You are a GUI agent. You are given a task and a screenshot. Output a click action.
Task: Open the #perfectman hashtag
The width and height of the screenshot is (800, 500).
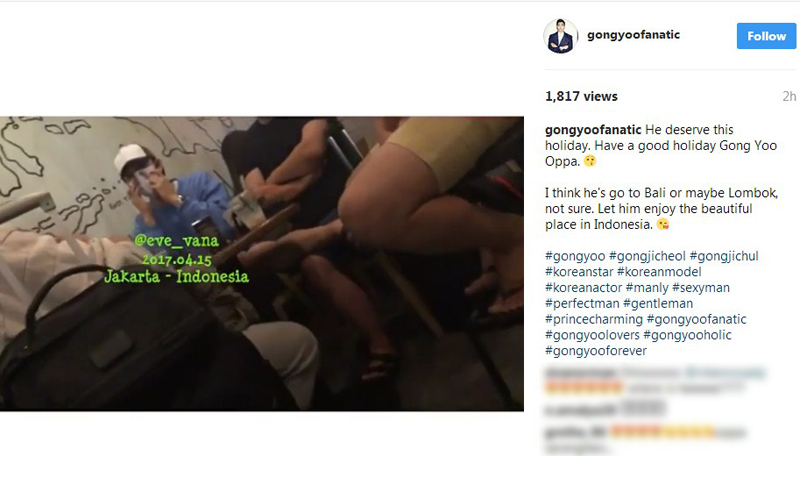pyautogui.click(x=582, y=304)
